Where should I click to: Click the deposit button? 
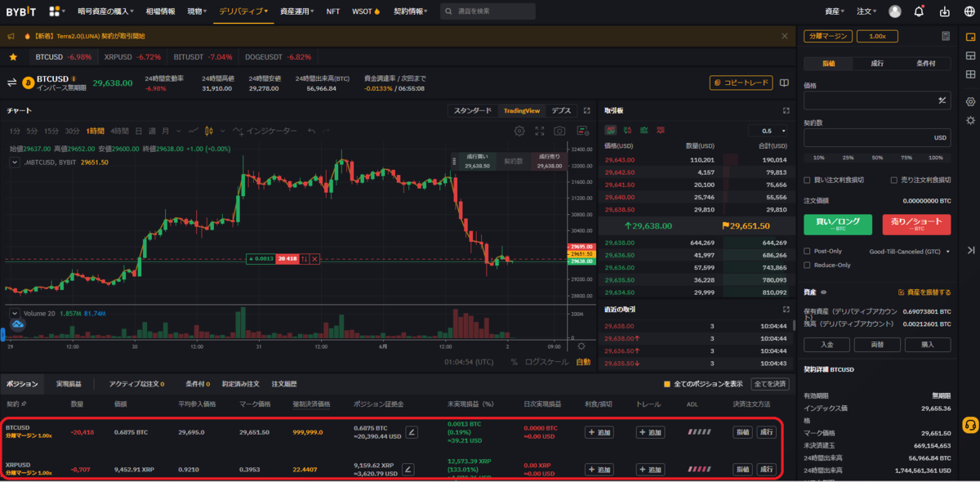pos(827,345)
